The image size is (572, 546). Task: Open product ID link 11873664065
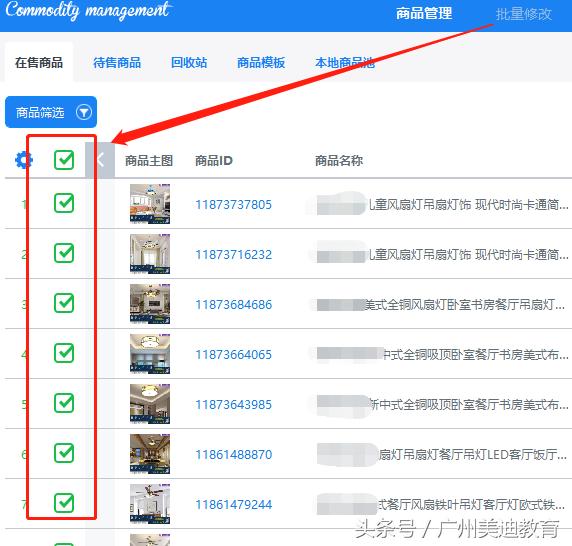coord(233,355)
